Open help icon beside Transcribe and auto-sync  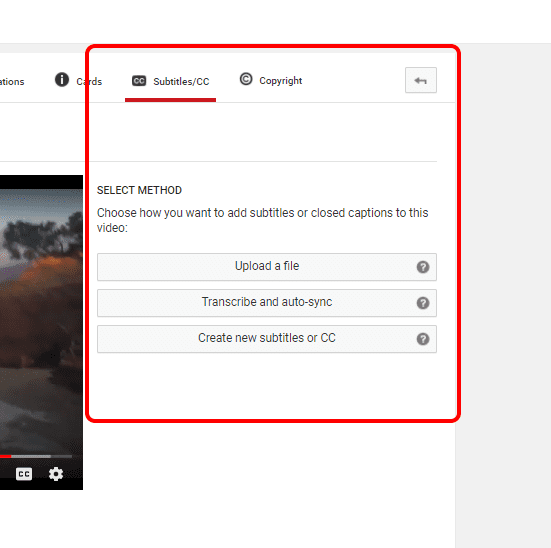[x=423, y=303]
